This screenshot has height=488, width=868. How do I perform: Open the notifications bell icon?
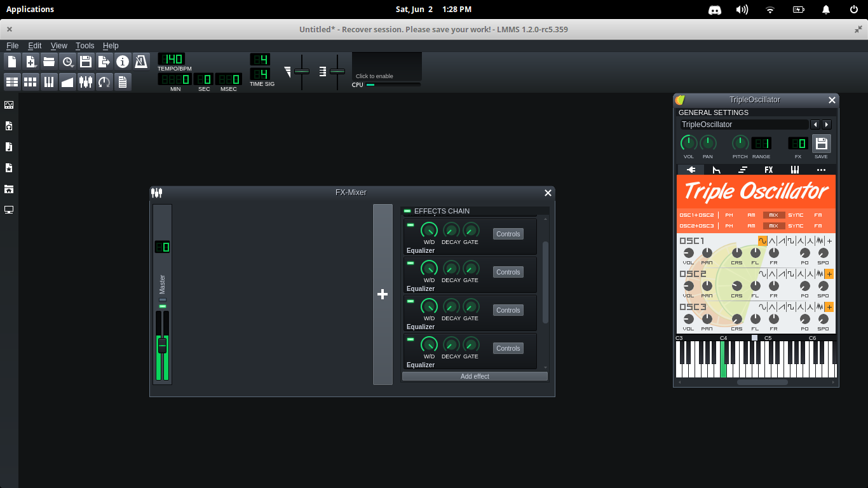(826, 10)
